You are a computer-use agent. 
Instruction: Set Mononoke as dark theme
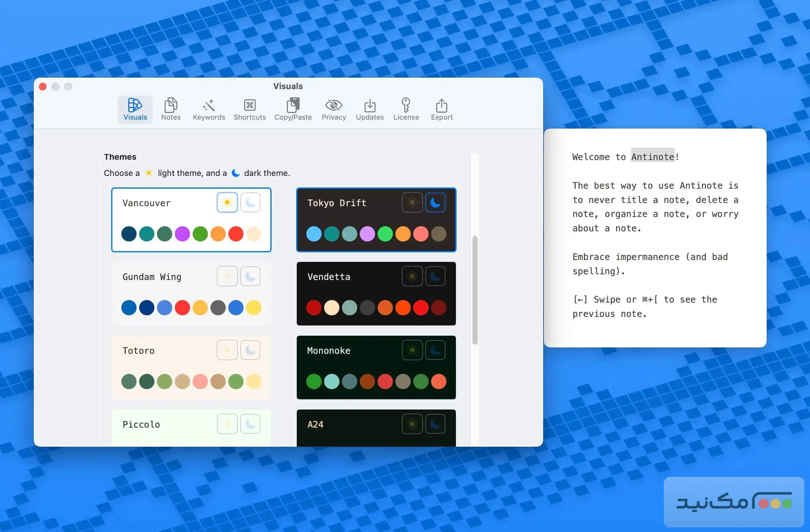(435, 350)
